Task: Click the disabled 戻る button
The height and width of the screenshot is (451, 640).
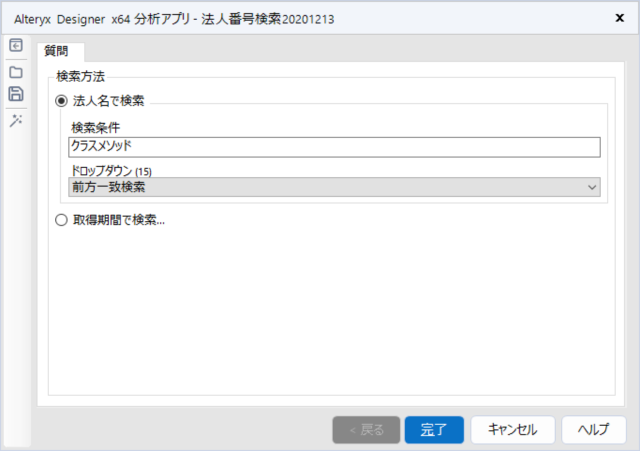Action: coord(366,430)
